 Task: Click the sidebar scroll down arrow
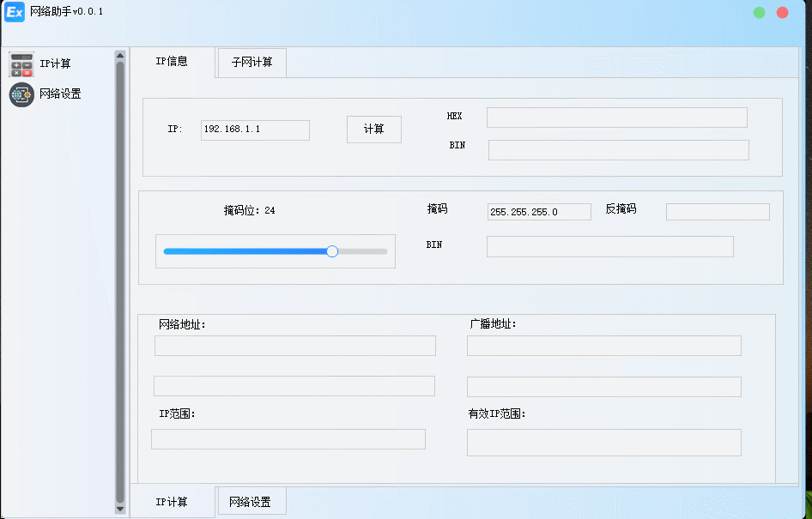(x=120, y=509)
